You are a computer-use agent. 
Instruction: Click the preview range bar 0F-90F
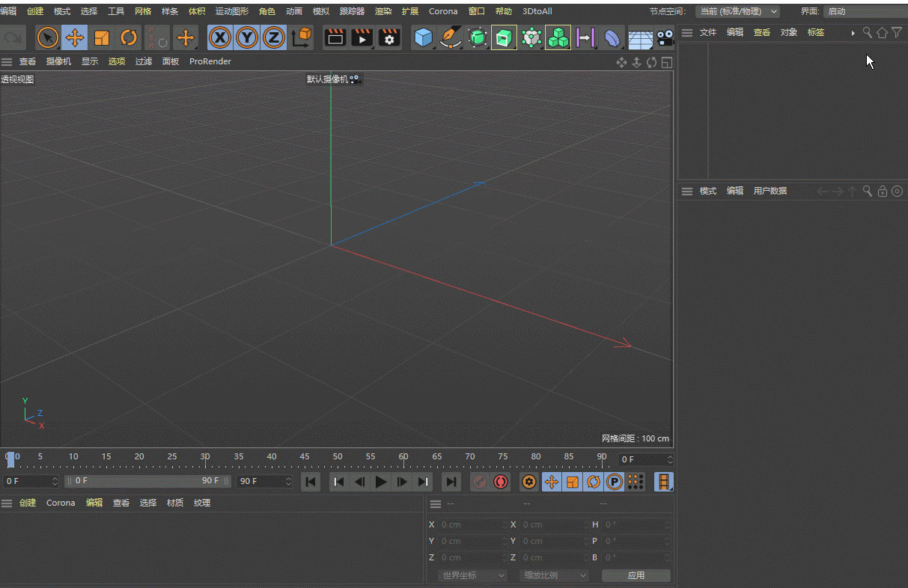(x=147, y=481)
